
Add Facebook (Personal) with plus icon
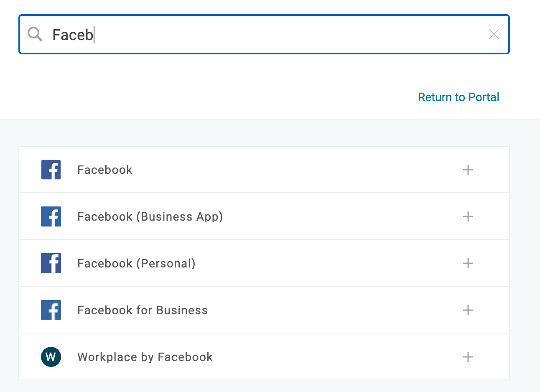(x=468, y=263)
